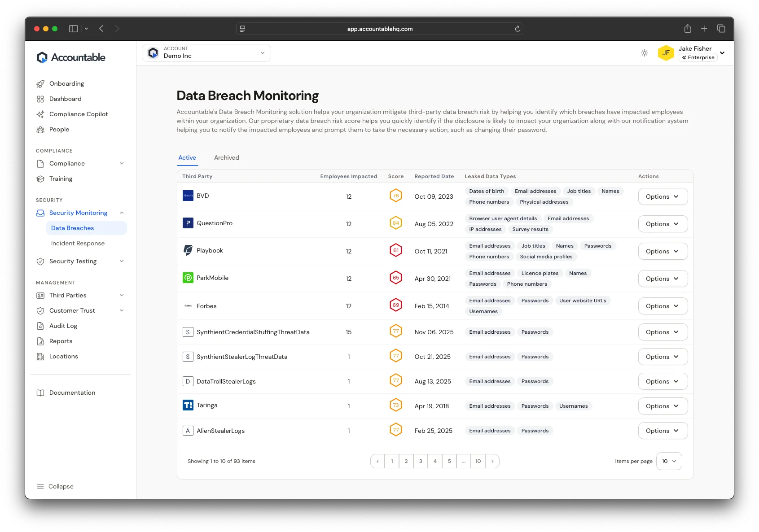Screen dimensions: 759x532
Task: Click the Collapse label at sidebar bottom
Action: (x=61, y=487)
